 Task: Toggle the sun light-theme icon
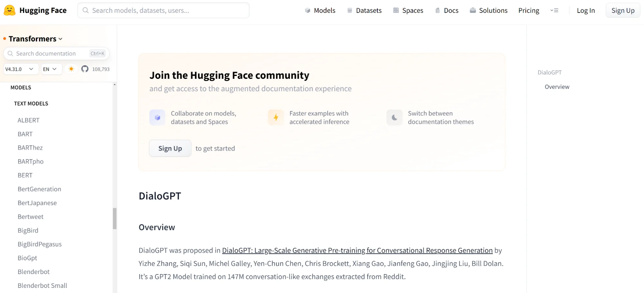click(72, 69)
